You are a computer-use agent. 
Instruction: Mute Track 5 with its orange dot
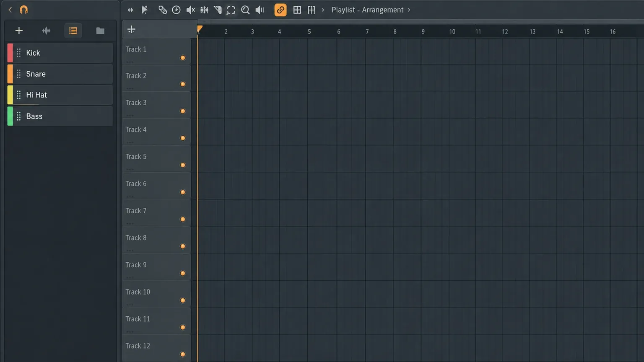183,165
